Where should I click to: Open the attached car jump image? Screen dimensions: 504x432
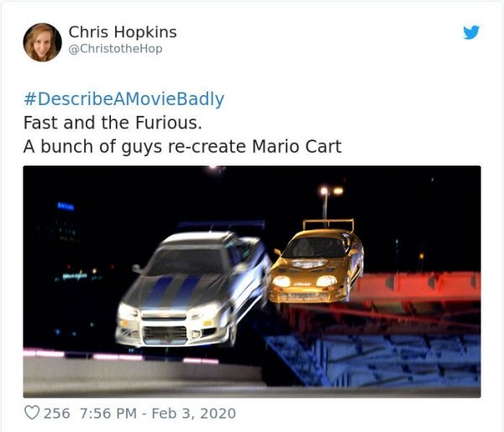pyautogui.click(x=252, y=282)
